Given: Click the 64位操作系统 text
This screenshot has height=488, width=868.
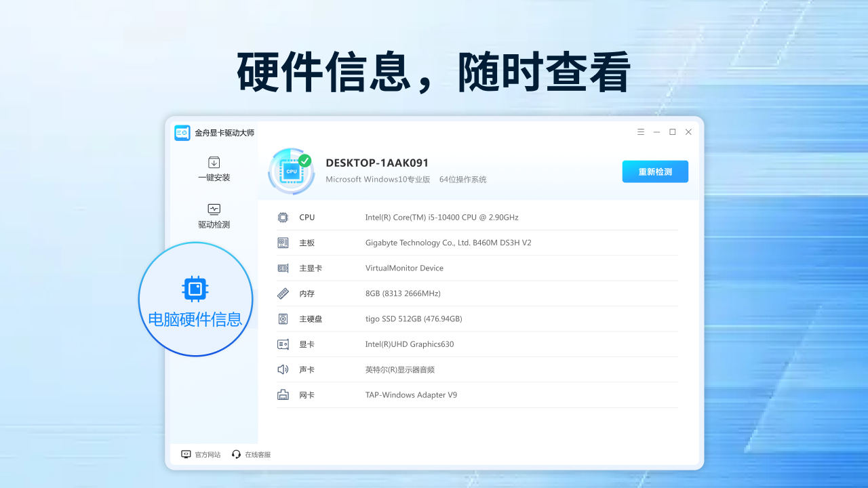Looking at the screenshot, I should [x=462, y=180].
